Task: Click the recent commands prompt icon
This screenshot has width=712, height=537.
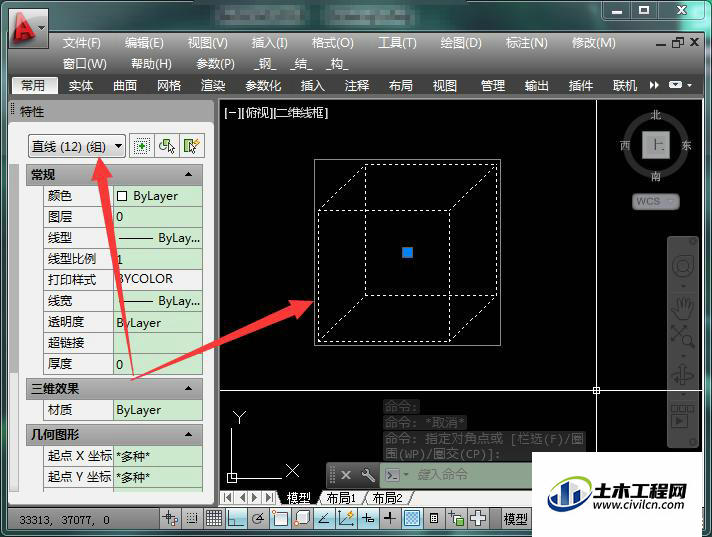Action: pos(392,475)
